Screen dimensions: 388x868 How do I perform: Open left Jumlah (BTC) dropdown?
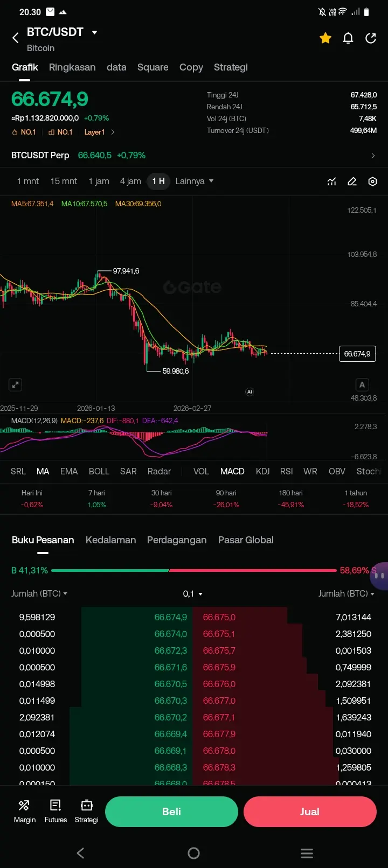(39, 593)
